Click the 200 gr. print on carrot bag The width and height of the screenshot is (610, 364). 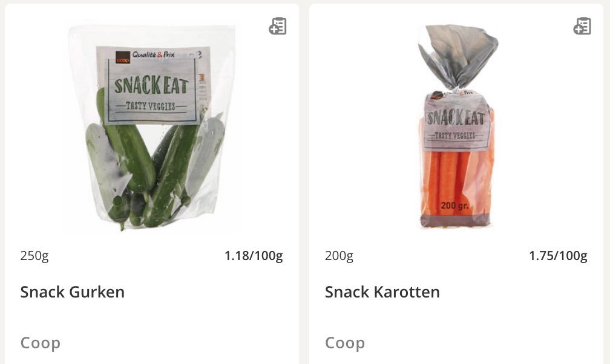point(454,206)
